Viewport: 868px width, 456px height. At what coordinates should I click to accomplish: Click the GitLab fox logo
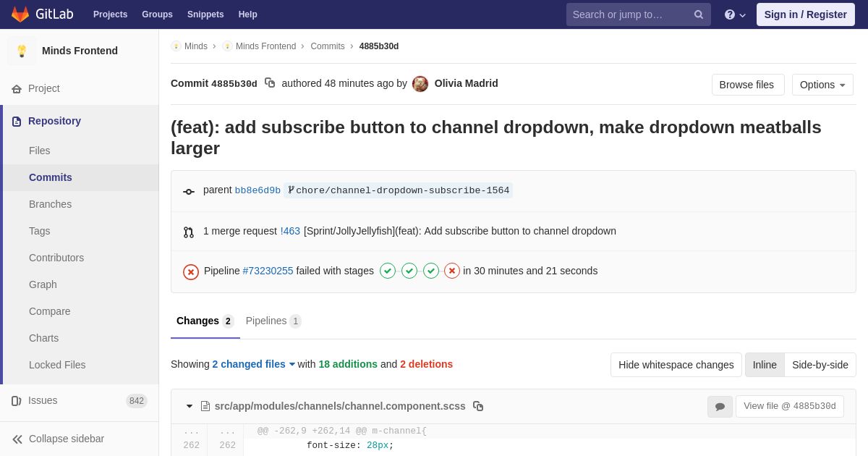pos(20,14)
